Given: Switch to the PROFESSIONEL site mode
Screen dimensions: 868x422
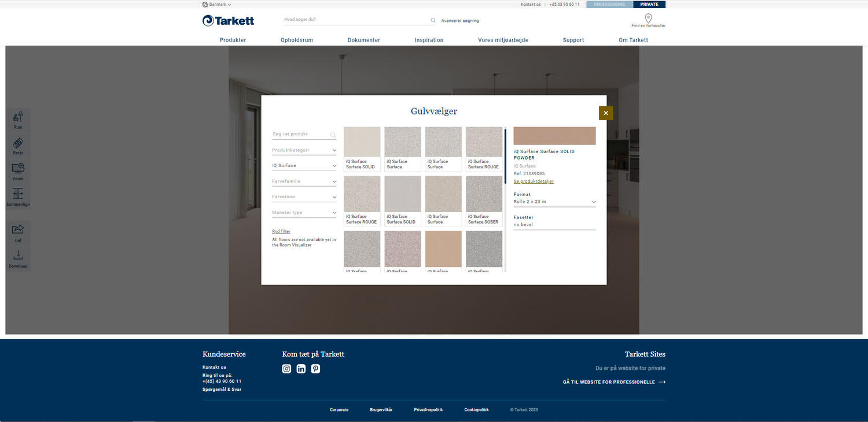Looking at the screenshot, I should [x=609, y=4].
